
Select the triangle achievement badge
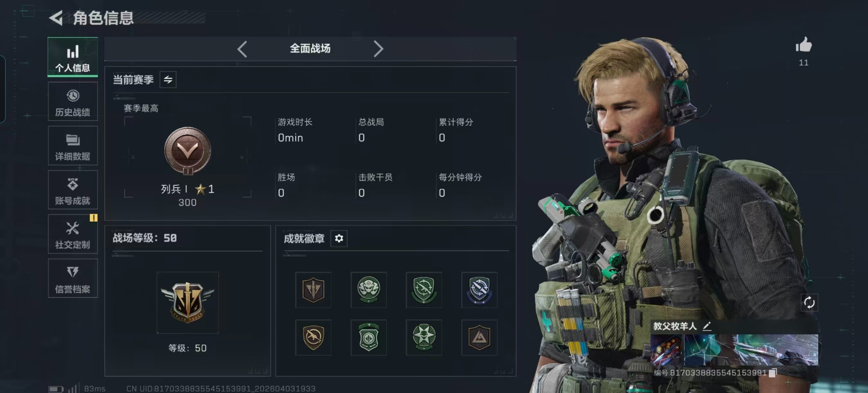click(479, 337)
